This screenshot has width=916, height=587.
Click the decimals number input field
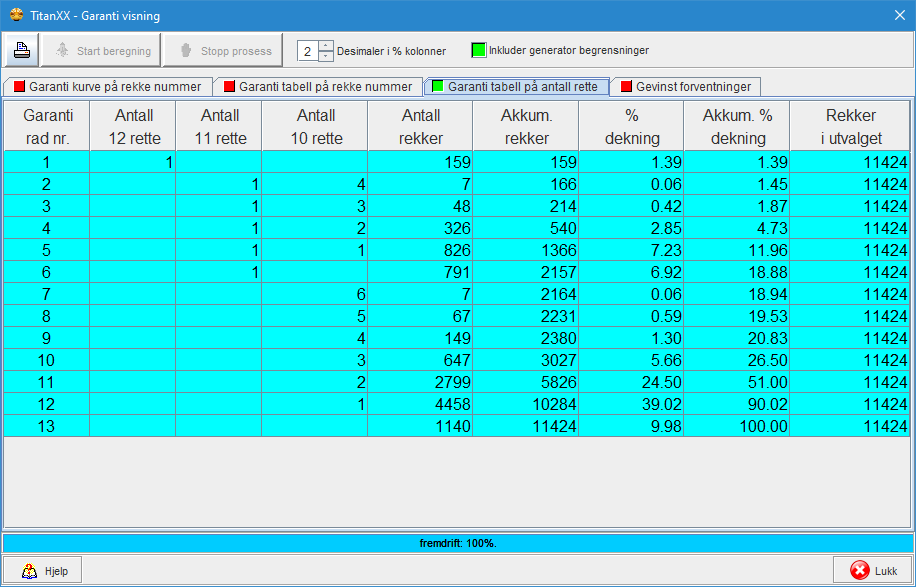[307, 51]
